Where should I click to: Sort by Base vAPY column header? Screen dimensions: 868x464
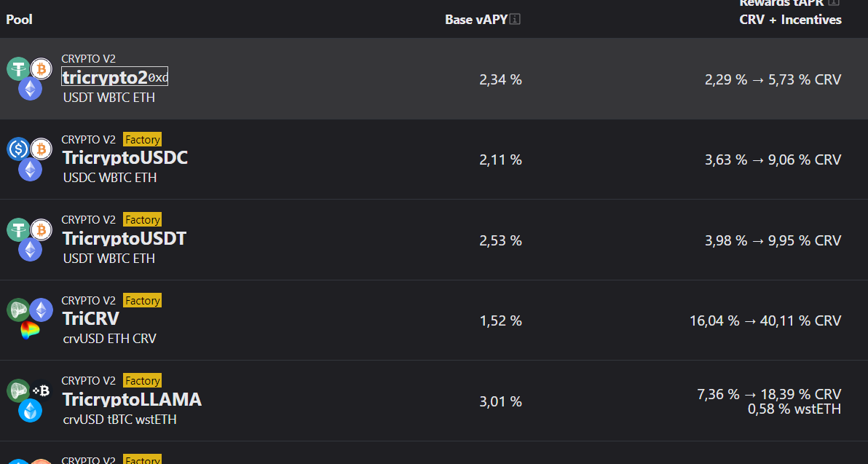pos(476,20)
